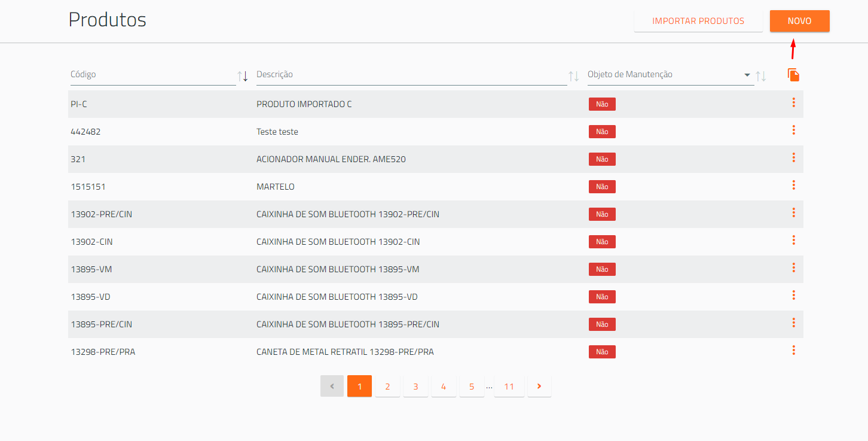Select code cell 442482
Image resolution: width=868 pixels, height=441 pixels.
tap(85, 132)
